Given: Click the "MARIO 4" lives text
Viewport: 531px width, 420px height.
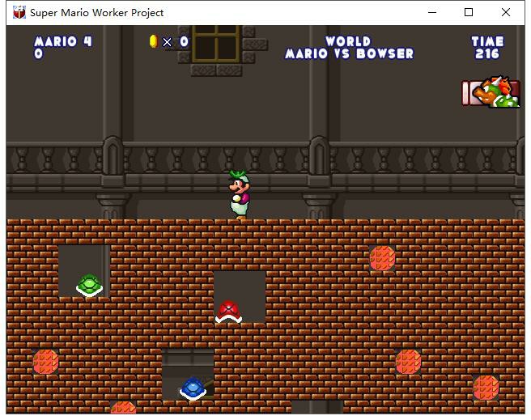Looking at the screenshot, I should (x=63, y=41).
